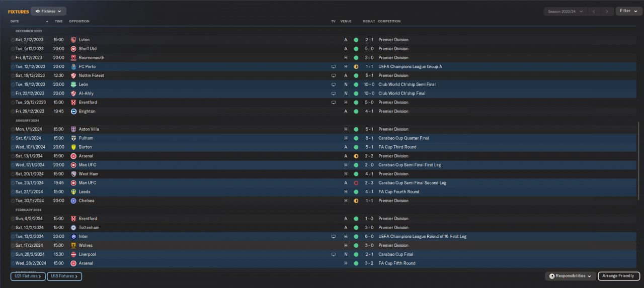Click the Liverpool club badge icon

tap(73, 254)
